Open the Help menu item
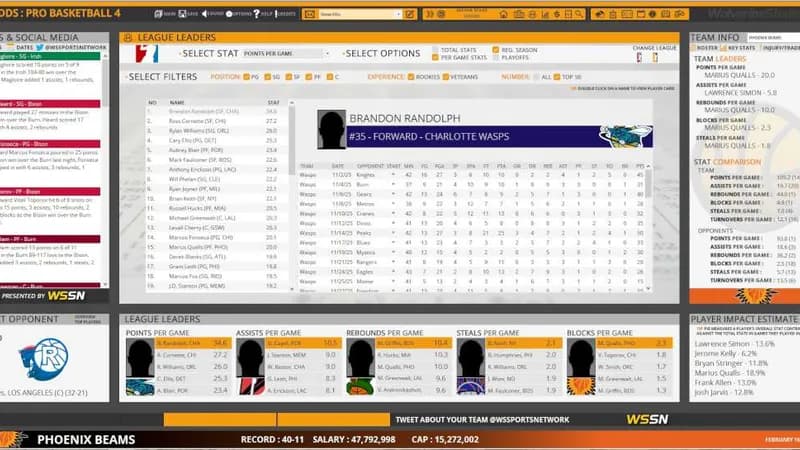 click(x=263, y=14)
